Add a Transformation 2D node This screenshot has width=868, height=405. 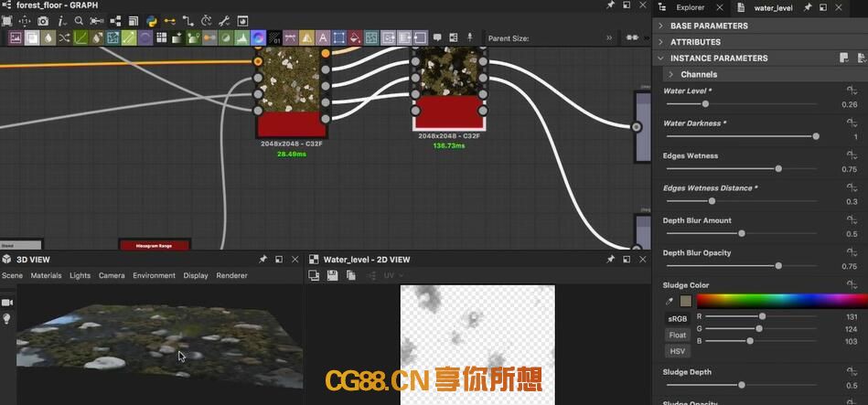(x=338, y=37)
